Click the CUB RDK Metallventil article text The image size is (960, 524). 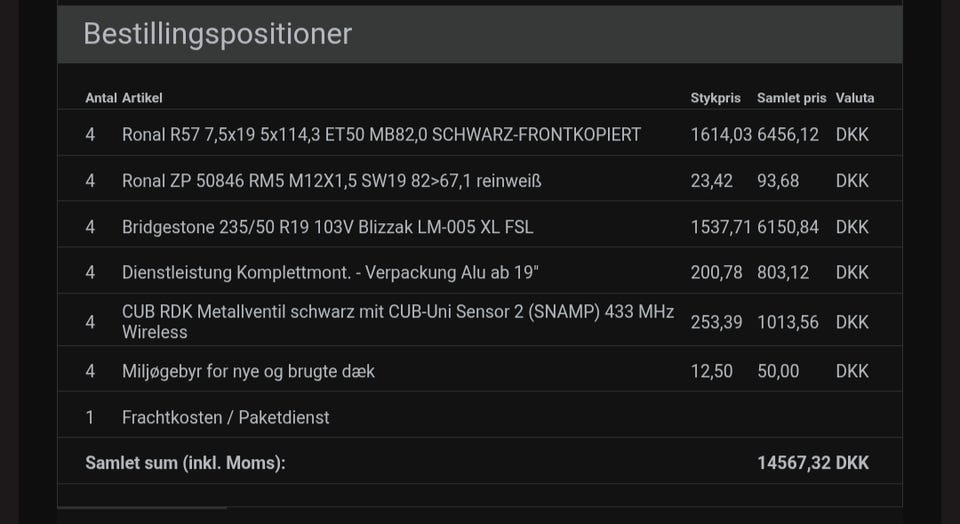[x=397, y=321]
